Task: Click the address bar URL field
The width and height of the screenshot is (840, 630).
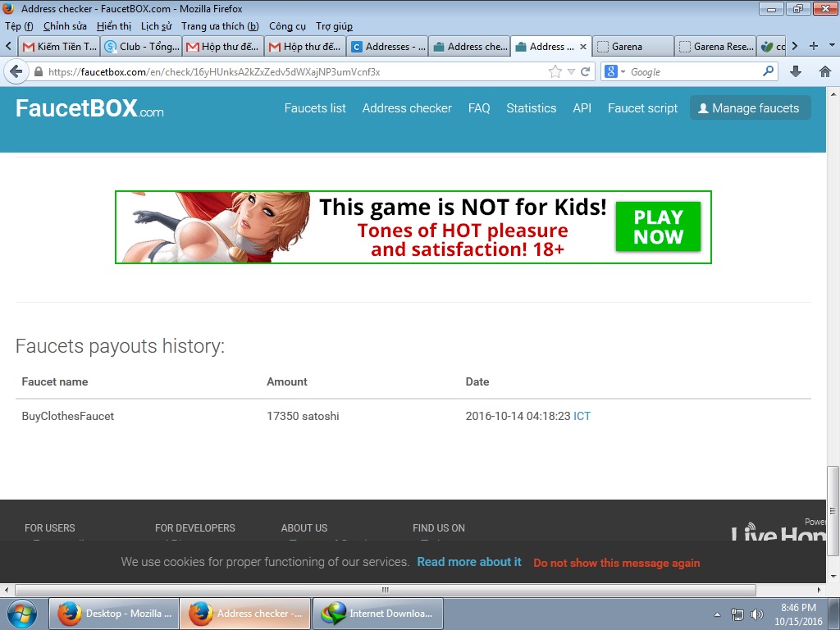Action: [294, 72]
